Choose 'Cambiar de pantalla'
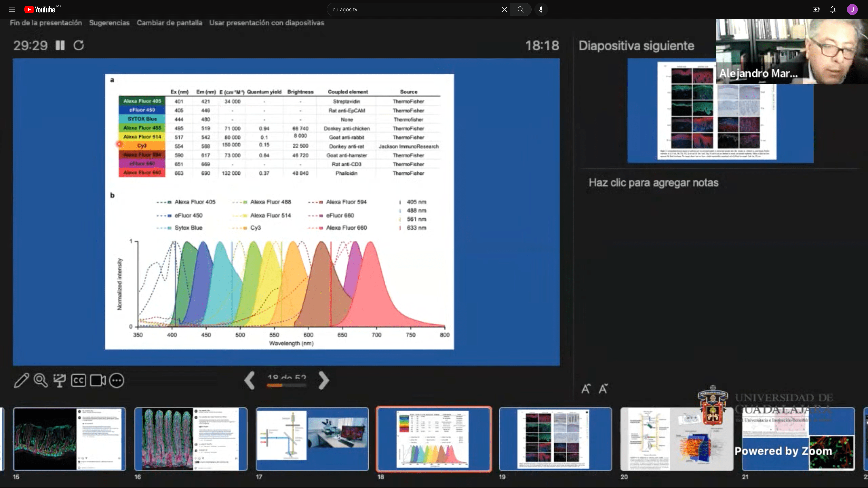 tap(170, 23)
